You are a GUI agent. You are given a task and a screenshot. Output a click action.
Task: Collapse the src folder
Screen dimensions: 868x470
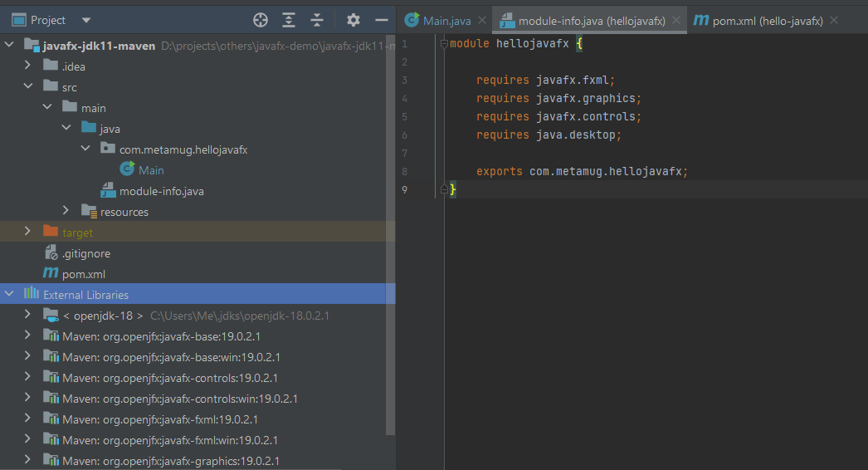click(x=27, y=86)
